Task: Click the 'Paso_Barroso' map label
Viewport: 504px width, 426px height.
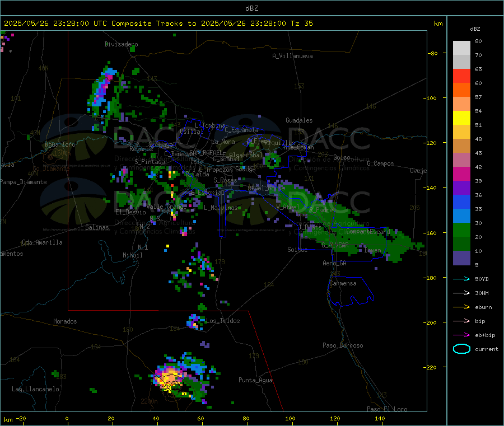Action: 343,345
